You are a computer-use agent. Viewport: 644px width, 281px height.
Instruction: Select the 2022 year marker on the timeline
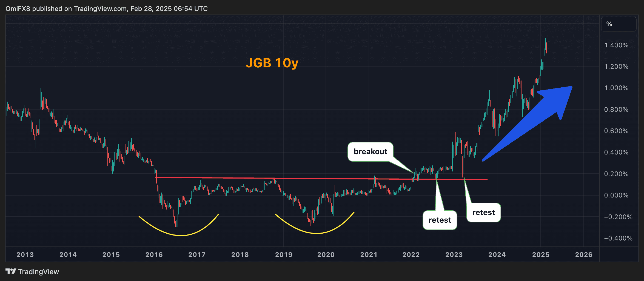411,254
